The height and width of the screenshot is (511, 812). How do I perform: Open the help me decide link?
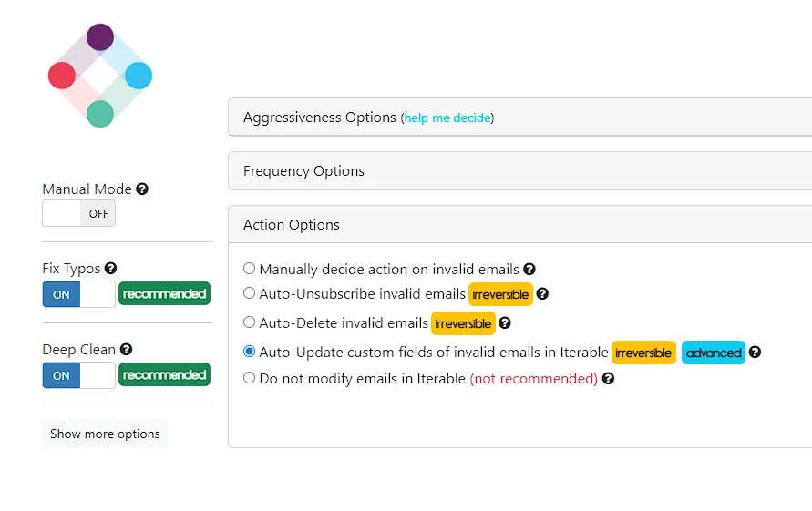tap(447, 118)
